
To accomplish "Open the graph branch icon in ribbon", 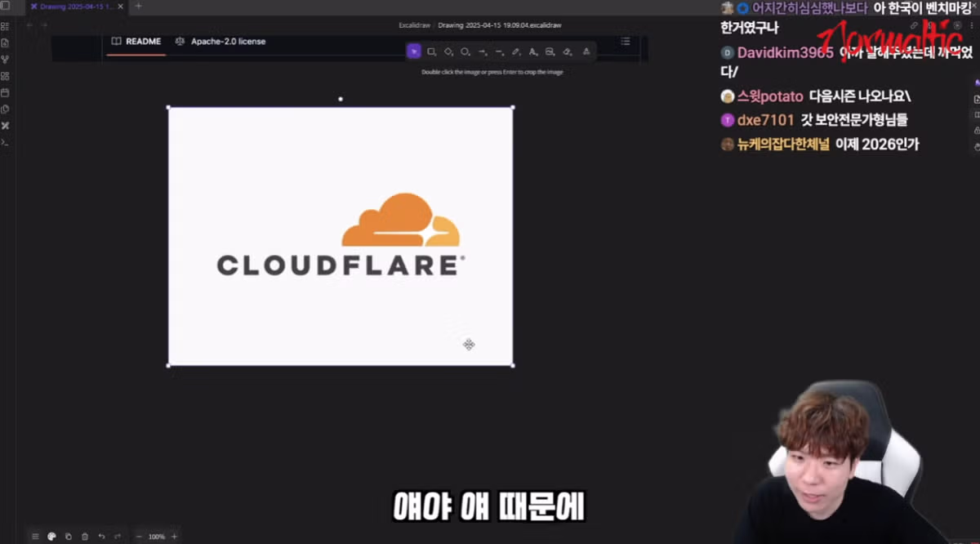I will [5, 59].
